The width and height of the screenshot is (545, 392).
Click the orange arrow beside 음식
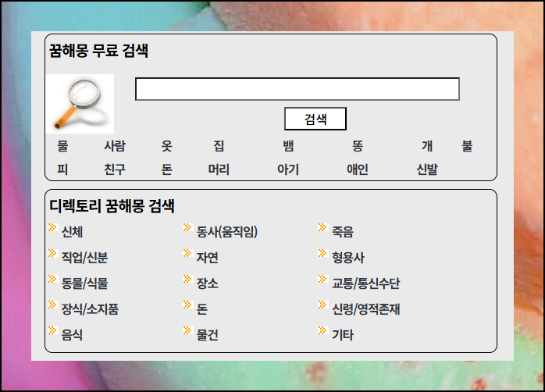[52, 330]
